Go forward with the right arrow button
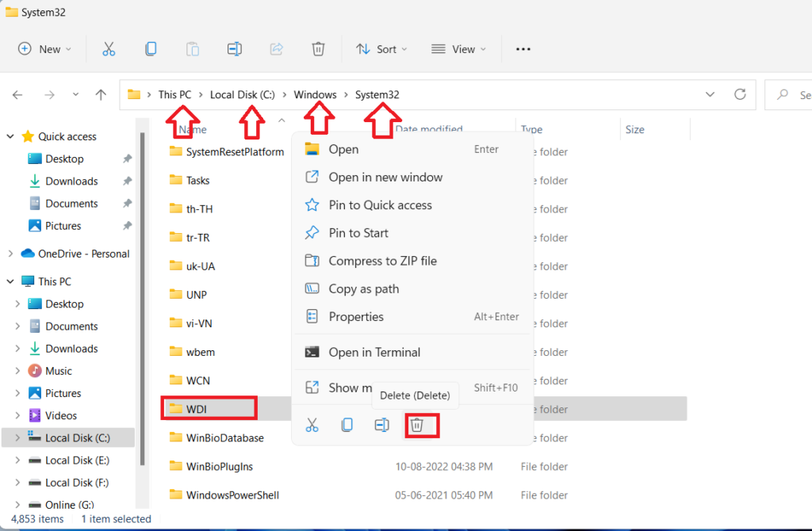This screenshot has height=531, width=812. pyautogui.click(x=49, y=95)
